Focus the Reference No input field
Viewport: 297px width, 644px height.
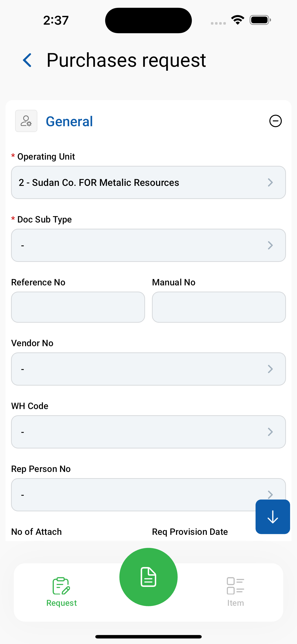pos(78,307)
